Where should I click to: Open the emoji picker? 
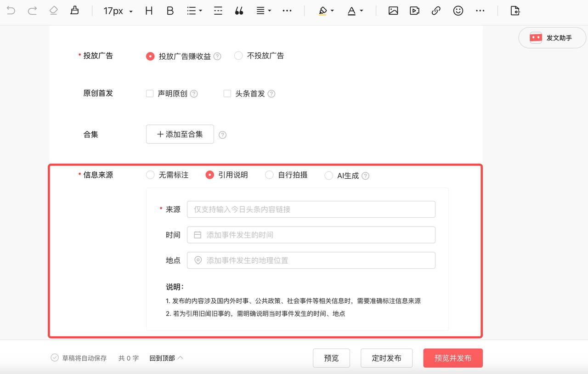click(458, 10)
